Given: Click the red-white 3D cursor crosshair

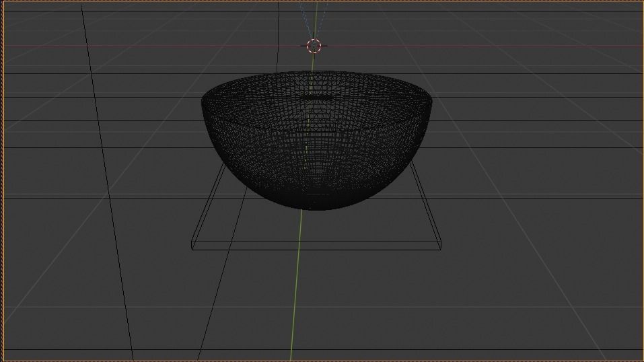Looking at the screenshot, I should pyautogui.click(x=314, y=46).
